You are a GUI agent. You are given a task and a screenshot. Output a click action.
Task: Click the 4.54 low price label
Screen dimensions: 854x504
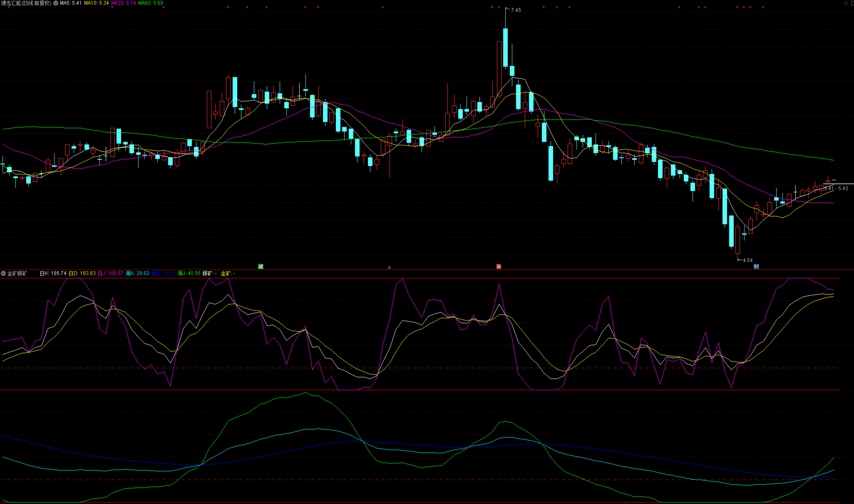(748, 261)
